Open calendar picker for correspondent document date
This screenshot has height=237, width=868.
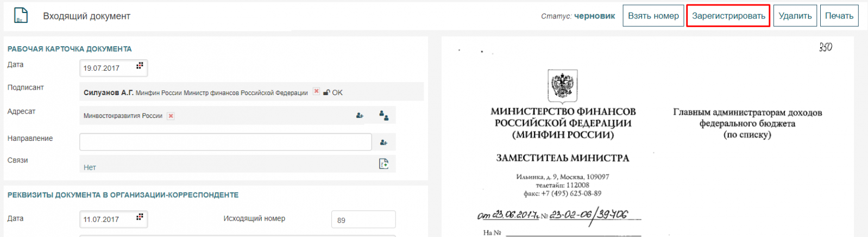pos(140,217)
